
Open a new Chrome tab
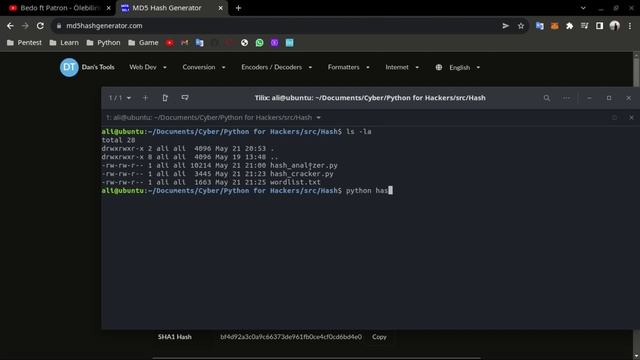pos(238,8)
